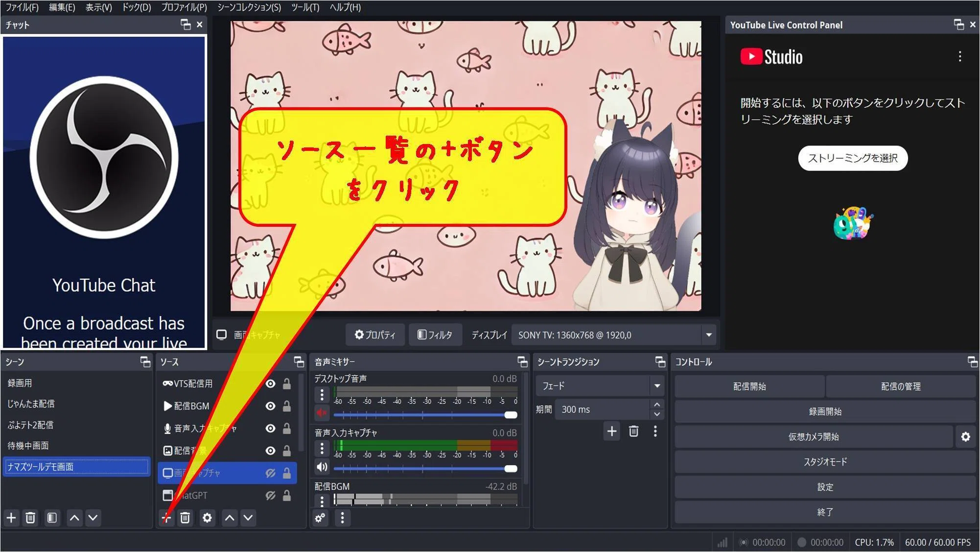The image size is (980, 552).
Task: Unmute デスクトップ音声 speaker icon
Action: click(322, 413)
